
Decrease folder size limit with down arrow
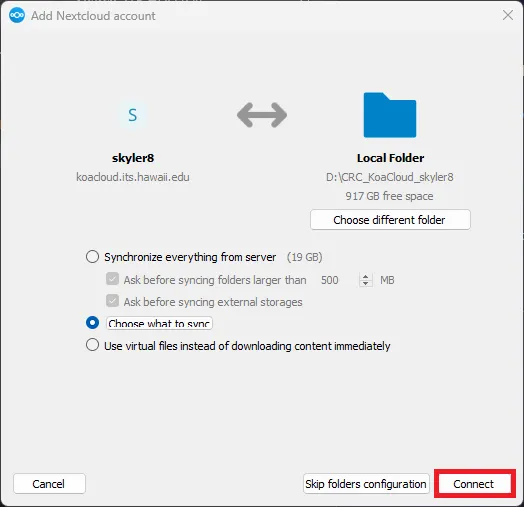[x=366, y=283]
